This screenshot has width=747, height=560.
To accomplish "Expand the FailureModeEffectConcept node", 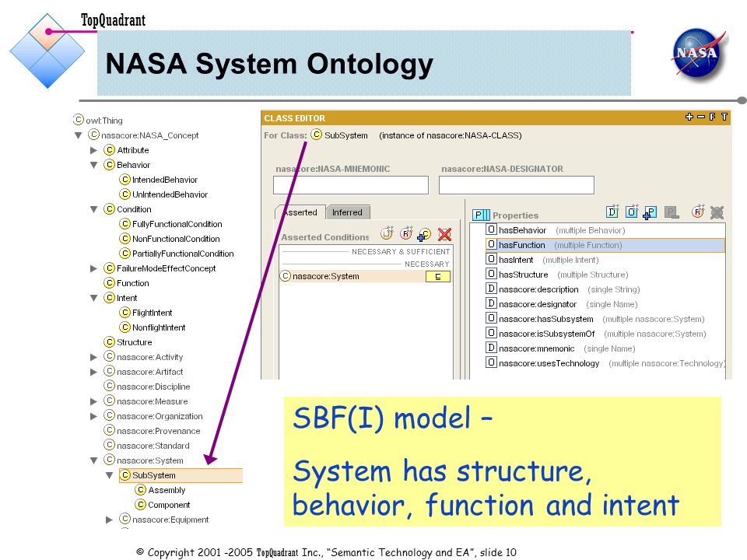I will pyautogui.click(x=94, y=268).
